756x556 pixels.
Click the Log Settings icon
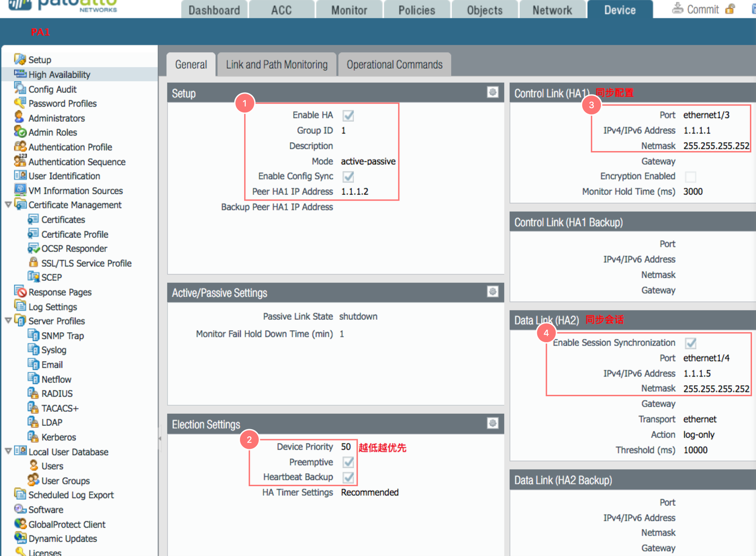[x=20, y=306]
